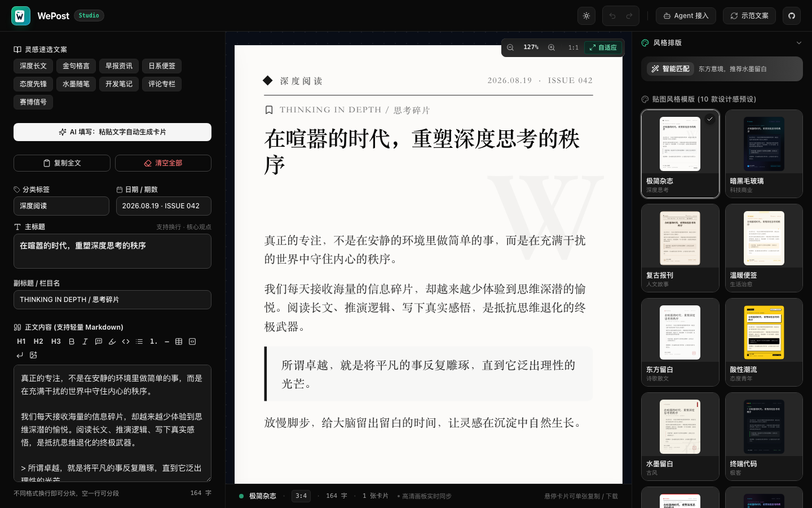This screenshot has width=812, height=508.
Task: Select the 暗黑毛玻璃 style template
Action: click(x=764, y=154)
